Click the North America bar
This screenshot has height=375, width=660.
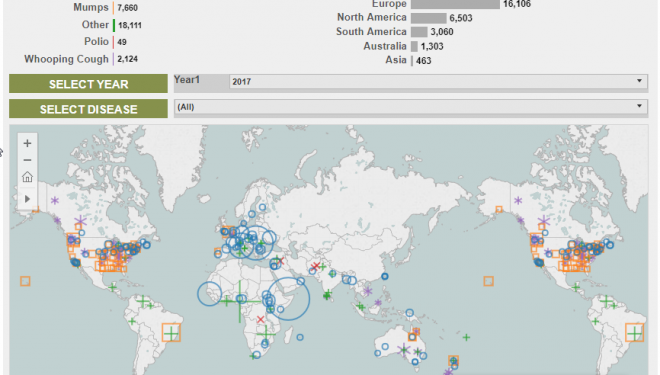point(428,18)
